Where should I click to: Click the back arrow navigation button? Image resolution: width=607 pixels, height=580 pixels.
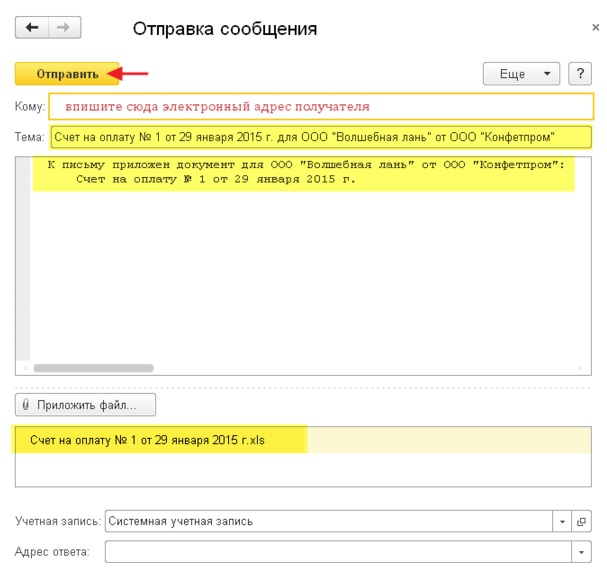[32, 27]
